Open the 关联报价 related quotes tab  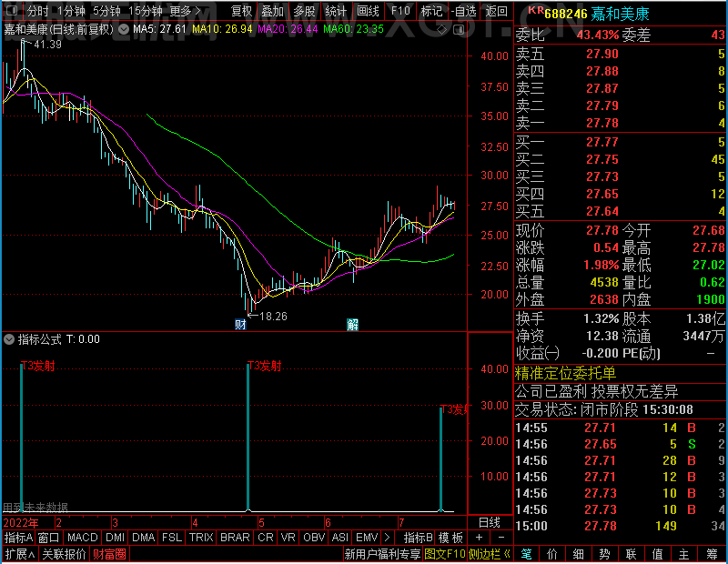click(64, 554)
